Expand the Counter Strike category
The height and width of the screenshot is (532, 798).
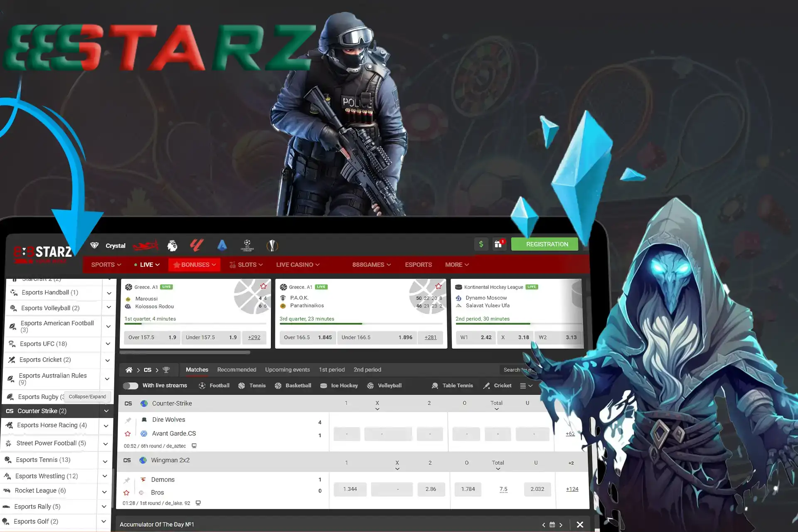click(107, 411)
